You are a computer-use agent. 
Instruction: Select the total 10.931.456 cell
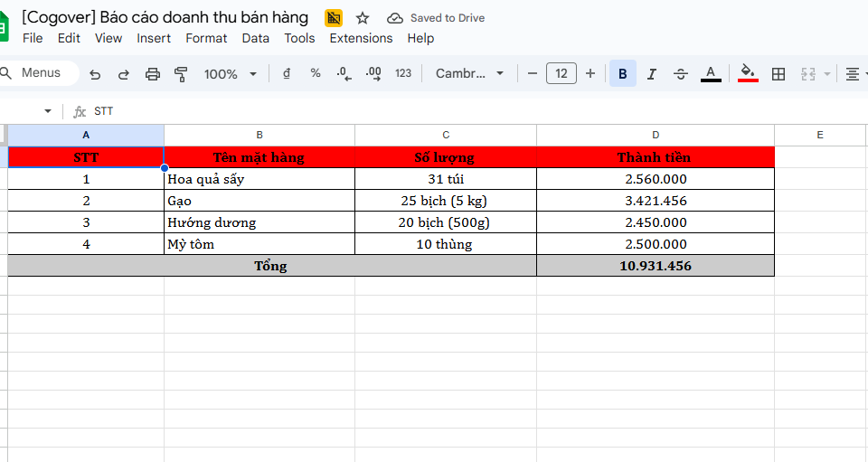656,266
